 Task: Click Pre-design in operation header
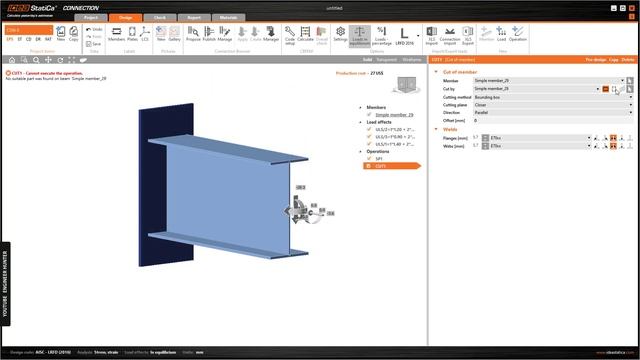pos(596,60)
